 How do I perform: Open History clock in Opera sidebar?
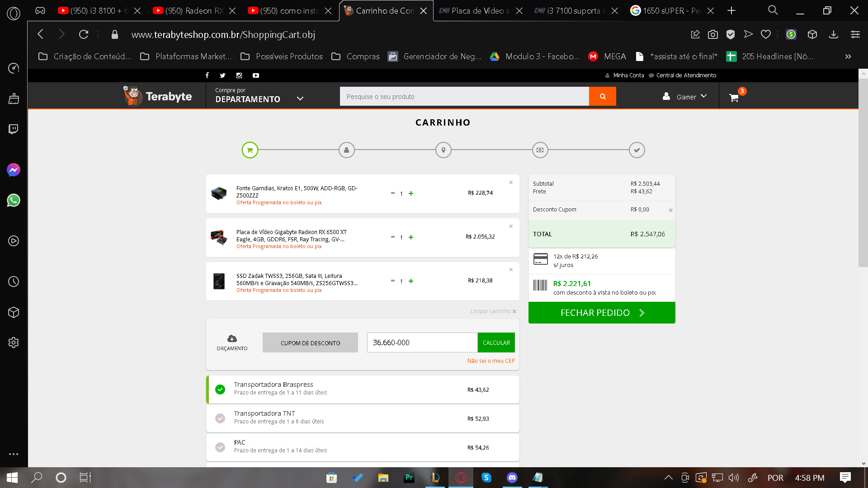(14, 282)
